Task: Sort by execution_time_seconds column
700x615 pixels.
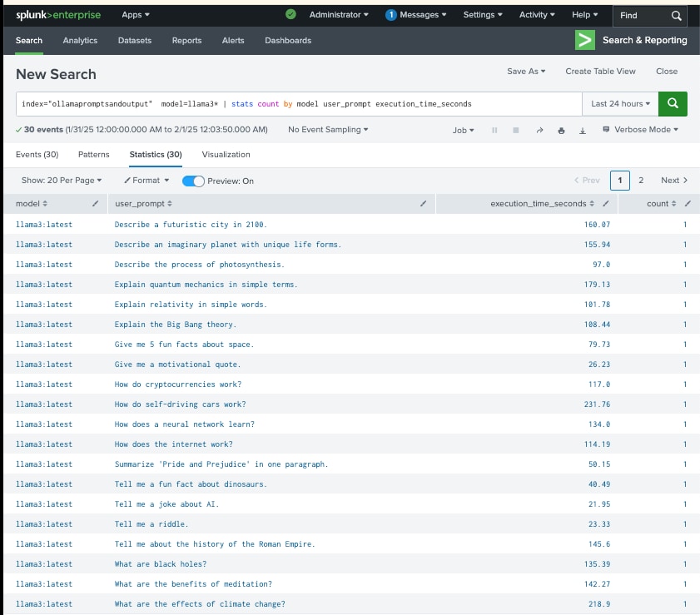Action: coord(592,204)
